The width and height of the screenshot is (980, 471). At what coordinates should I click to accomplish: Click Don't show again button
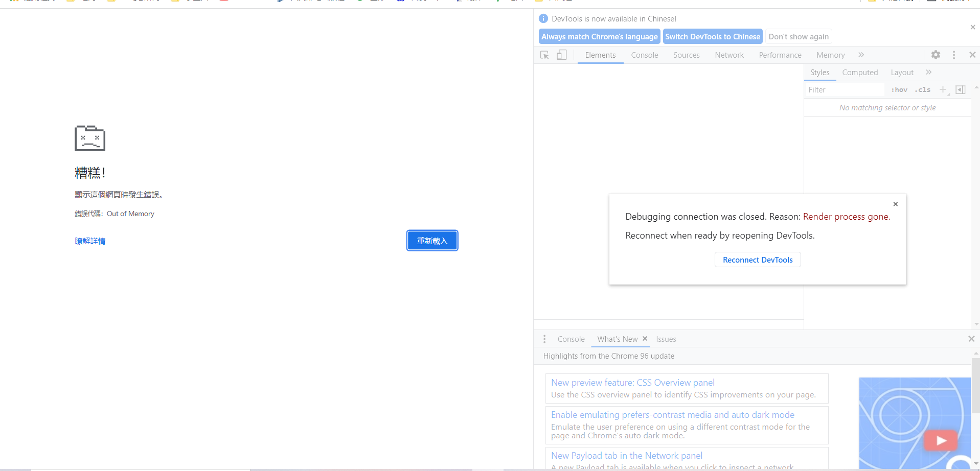pos(799,36)
